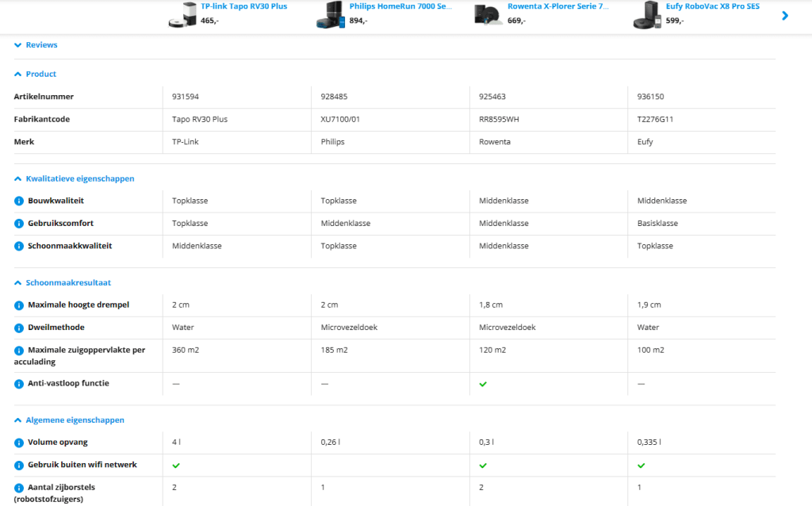812x506 pixels.
Task: Click info icon beside Gebruikscomfort
Action: coord(19,224)
